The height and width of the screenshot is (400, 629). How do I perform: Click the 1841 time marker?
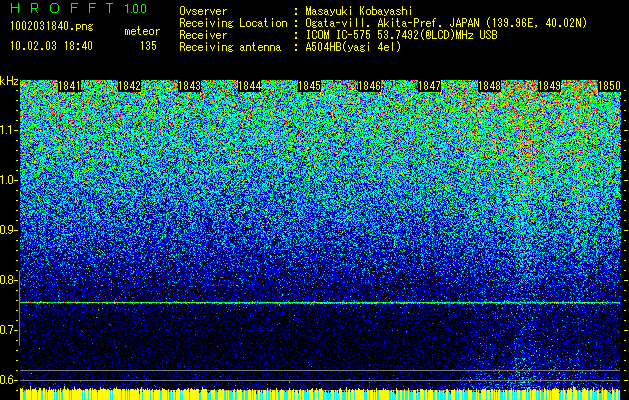point(69,86)
